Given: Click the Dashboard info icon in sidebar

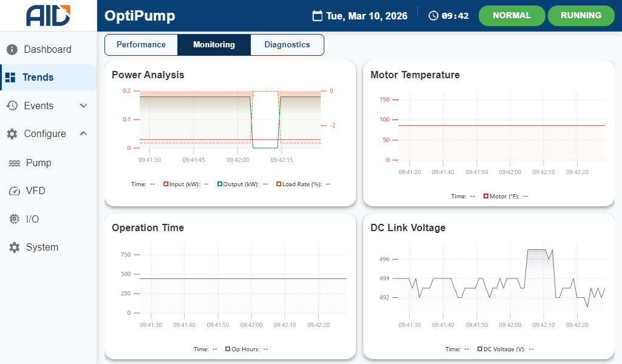Looking at the screenshot, I should 12,49.
